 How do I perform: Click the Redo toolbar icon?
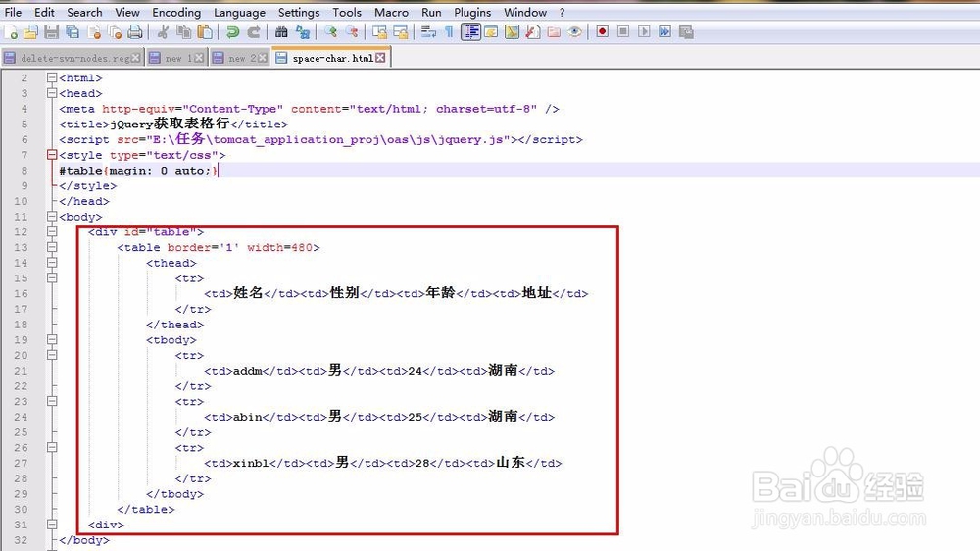coord(253,32)
